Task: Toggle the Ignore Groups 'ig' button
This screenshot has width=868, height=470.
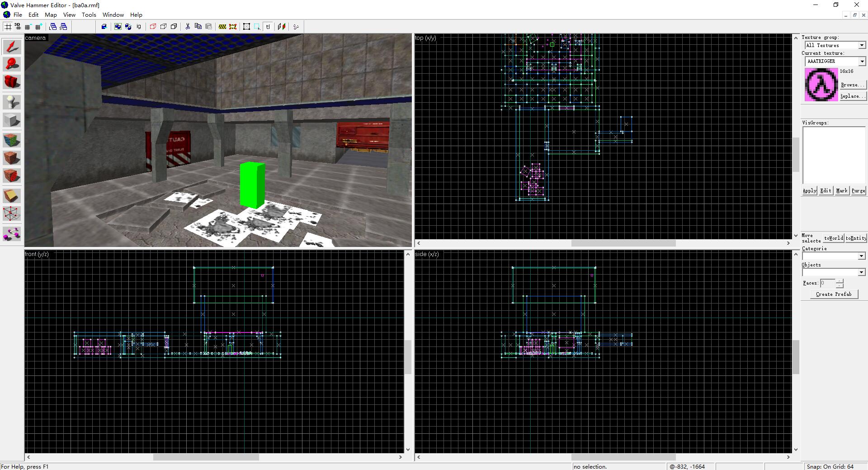Action: point(139,27)
